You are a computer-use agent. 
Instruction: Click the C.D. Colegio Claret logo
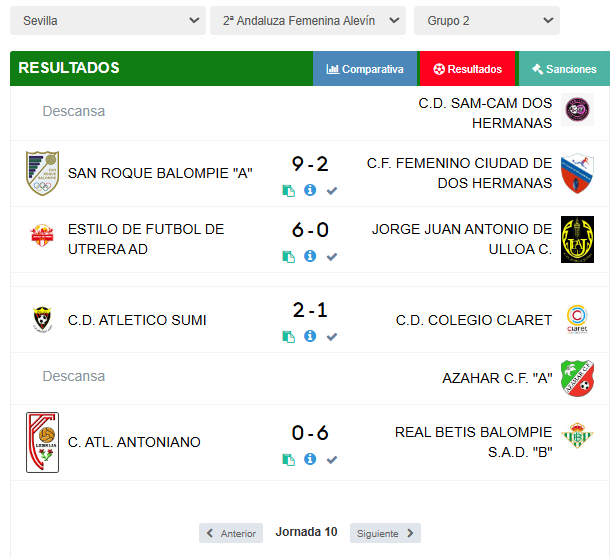[x=577, y=319]
